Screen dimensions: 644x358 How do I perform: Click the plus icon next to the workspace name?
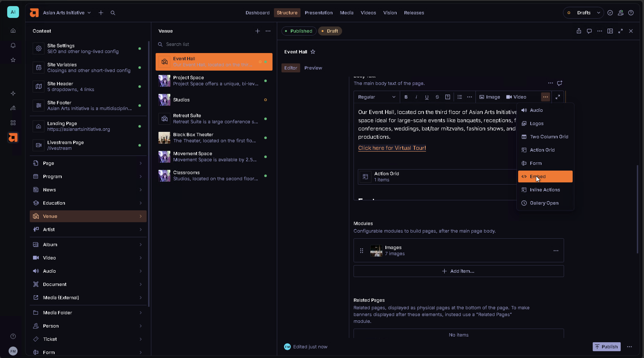point(101,13)
